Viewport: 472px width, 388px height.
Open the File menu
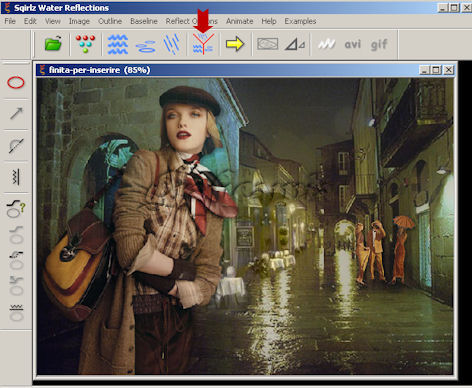tap(10, 21)
